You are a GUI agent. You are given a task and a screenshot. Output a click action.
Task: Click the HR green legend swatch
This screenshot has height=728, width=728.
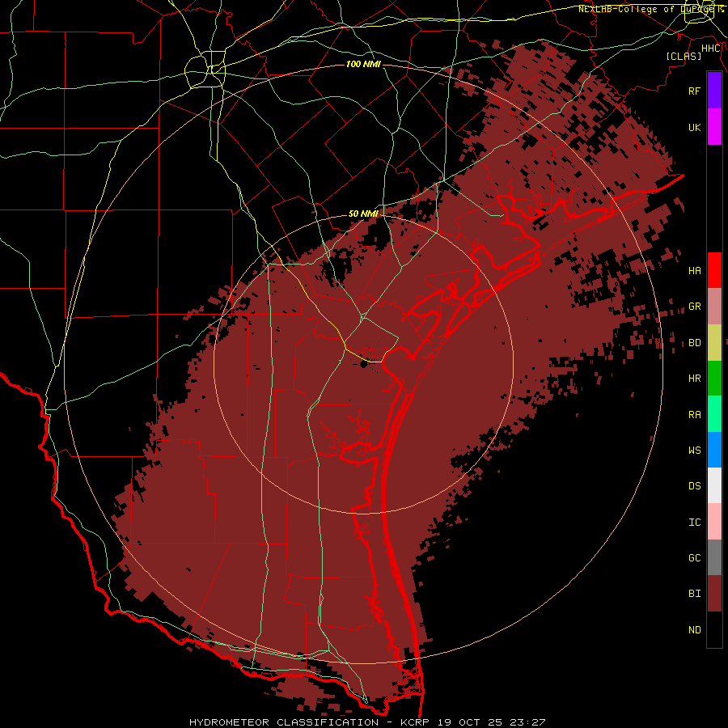[714, 378]
